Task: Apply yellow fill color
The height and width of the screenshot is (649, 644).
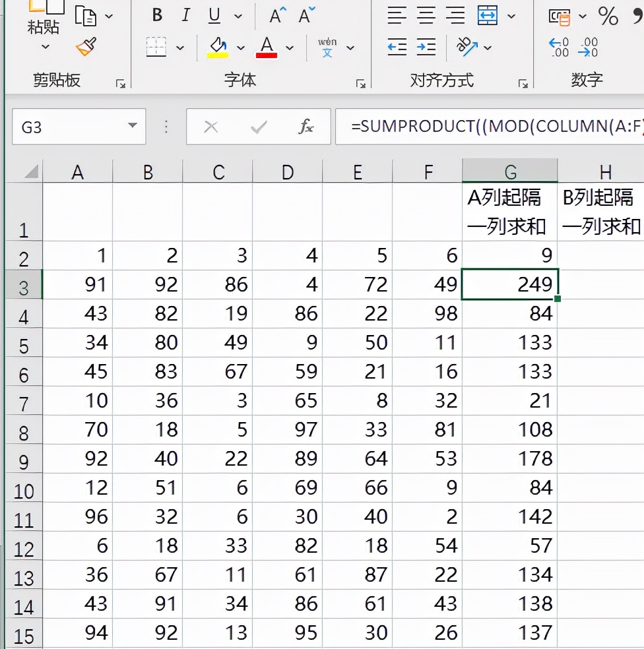Action: click(x=218, y=47)
